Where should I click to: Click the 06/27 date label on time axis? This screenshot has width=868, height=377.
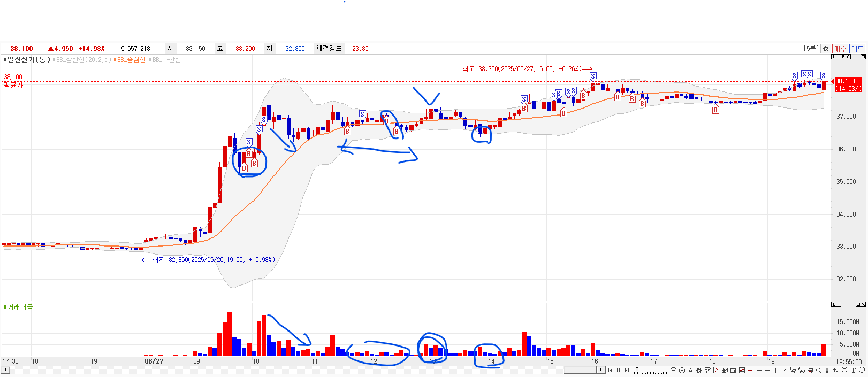click(x=154, y=361)
